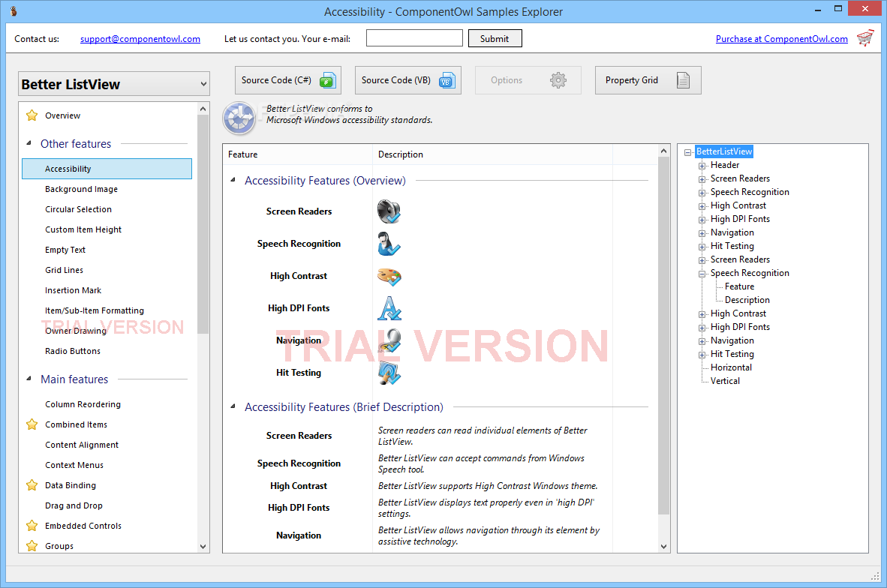Click the Navigation row icon
The height and width of the screenshot is (588, 887).
[x=389, y=340]
